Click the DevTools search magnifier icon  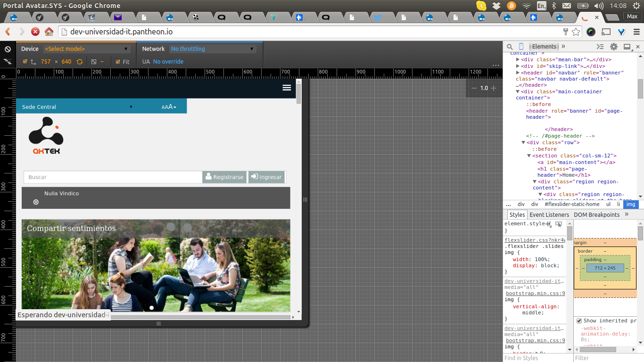pos(510,47)
